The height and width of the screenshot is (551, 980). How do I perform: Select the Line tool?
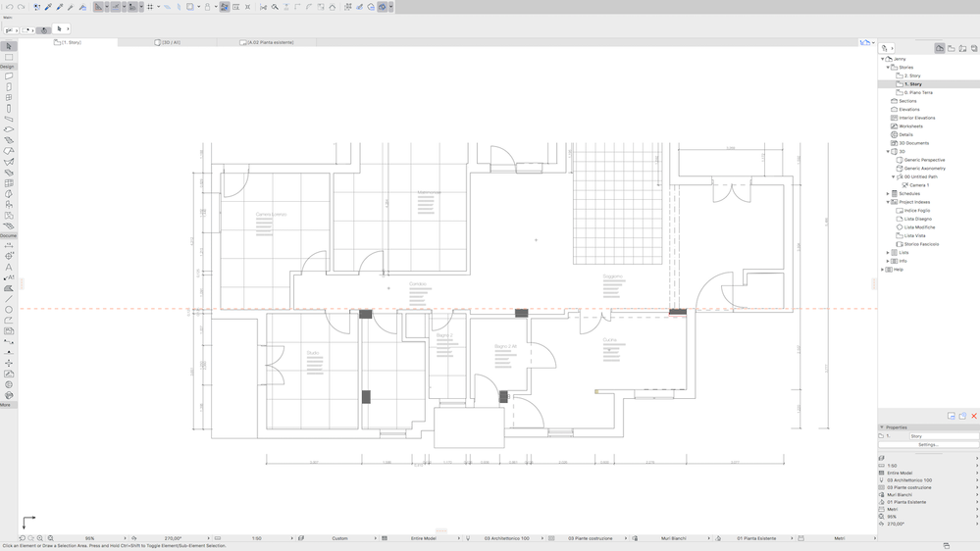coord(9,299)
